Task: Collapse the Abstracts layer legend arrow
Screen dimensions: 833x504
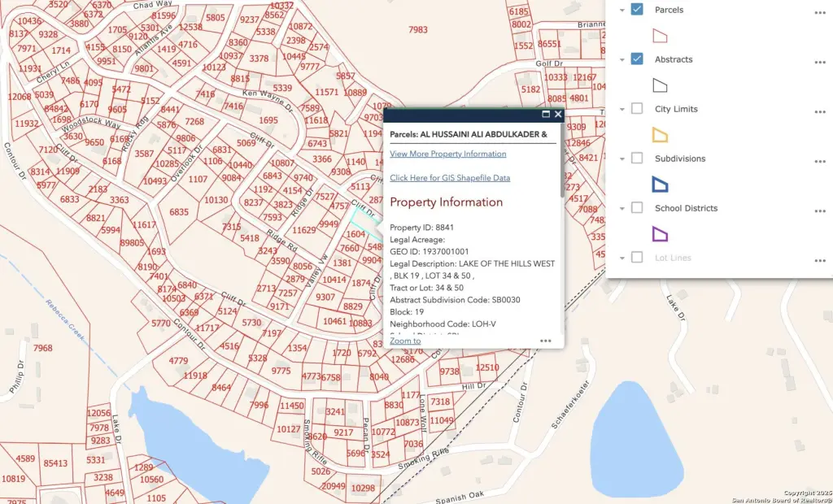Action: pos(621,60)
